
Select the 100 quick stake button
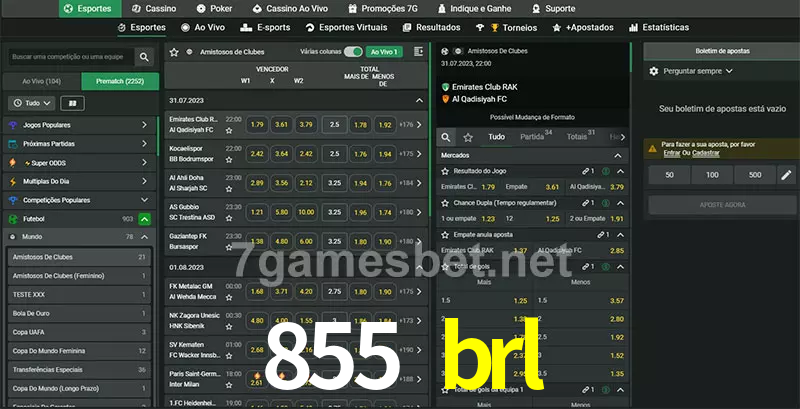711,175
